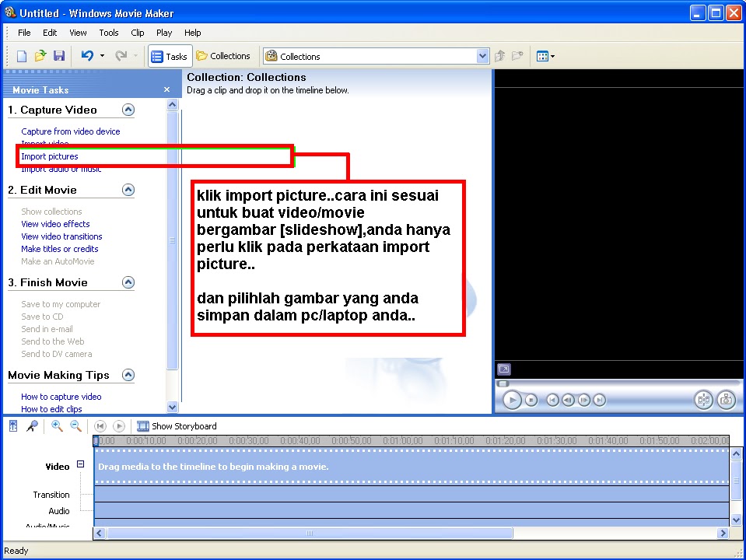Click View video effects link
746x560 pixels.
(55, 224)
